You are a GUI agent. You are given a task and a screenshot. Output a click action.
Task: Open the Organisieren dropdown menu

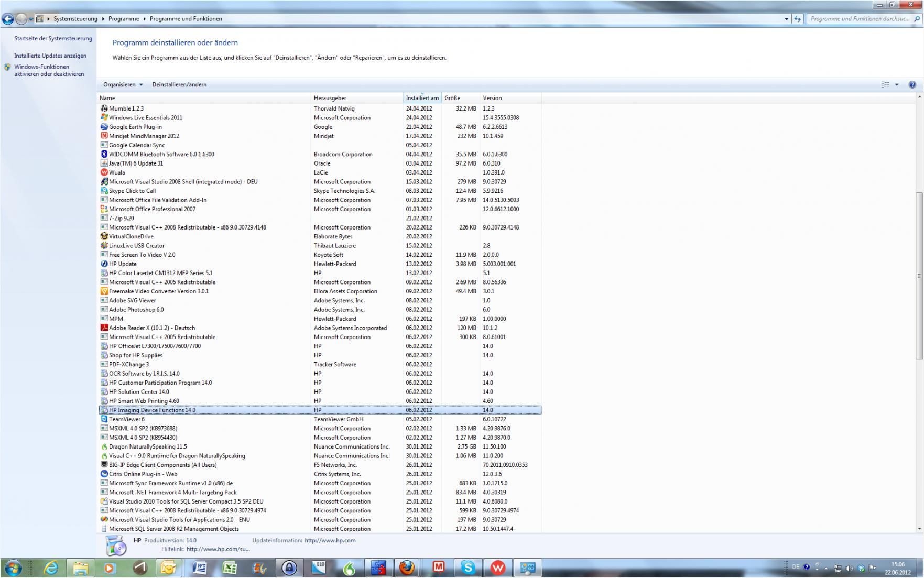pos(123,84)
